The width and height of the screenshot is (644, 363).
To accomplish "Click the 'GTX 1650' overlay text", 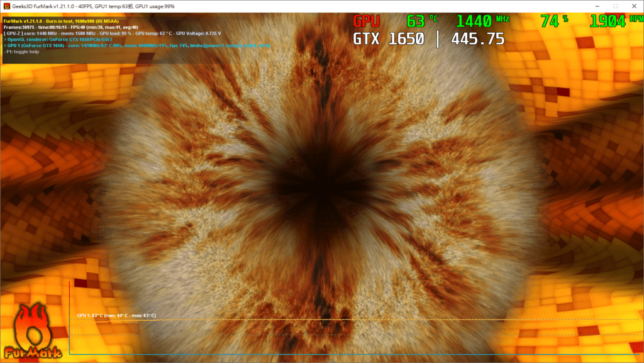I will pos(389,39).
